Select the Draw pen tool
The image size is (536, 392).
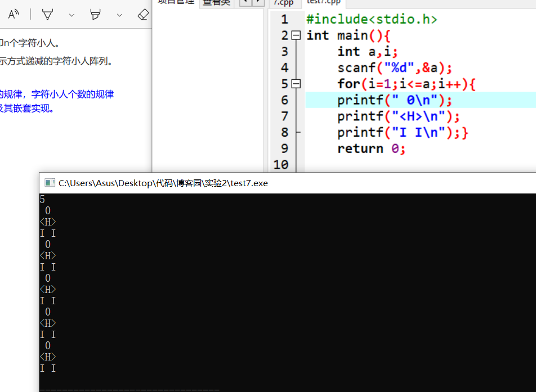click(47, 15)
